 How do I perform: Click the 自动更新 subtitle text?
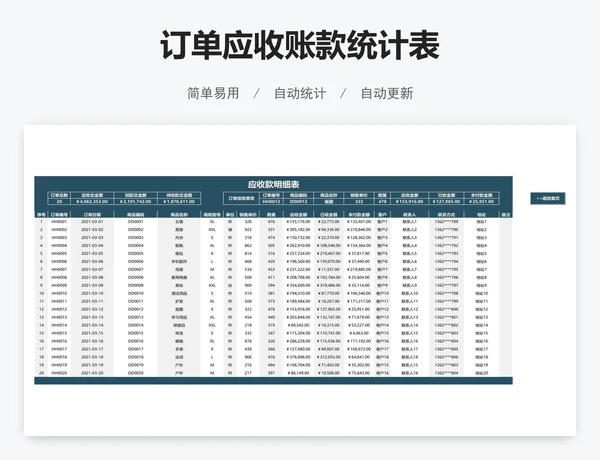pyautogui.click(x=387, y=93)
